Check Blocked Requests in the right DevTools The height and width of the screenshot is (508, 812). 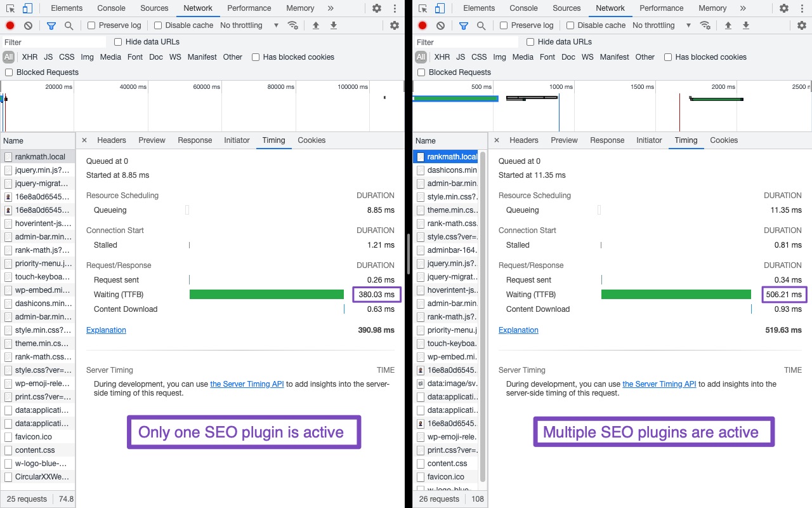[x=421, y=72]
